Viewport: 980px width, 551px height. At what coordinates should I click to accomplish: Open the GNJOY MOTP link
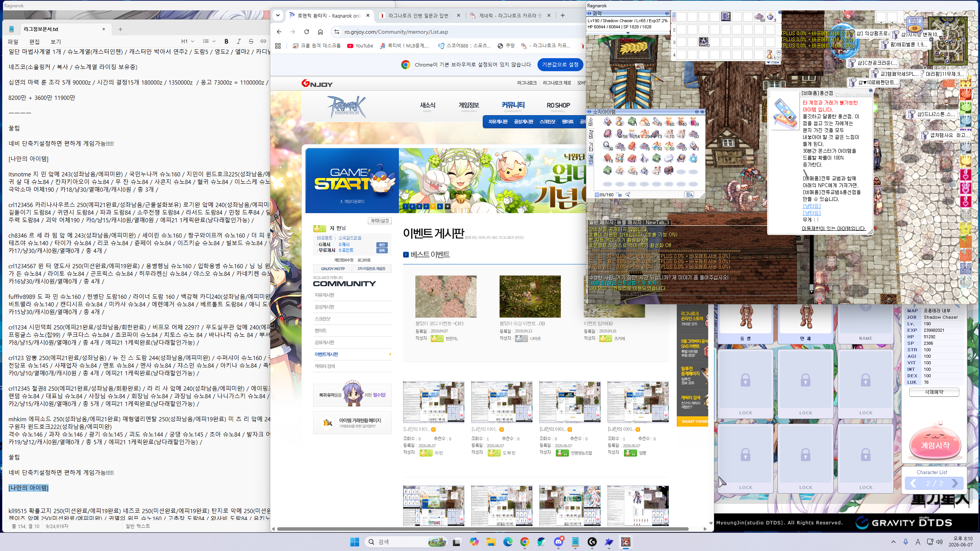333,269
